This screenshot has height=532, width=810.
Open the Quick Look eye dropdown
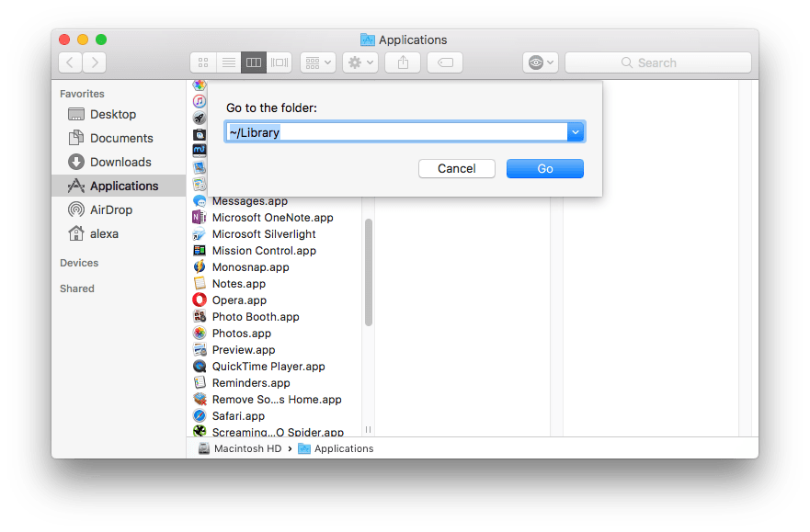point(541,62)
